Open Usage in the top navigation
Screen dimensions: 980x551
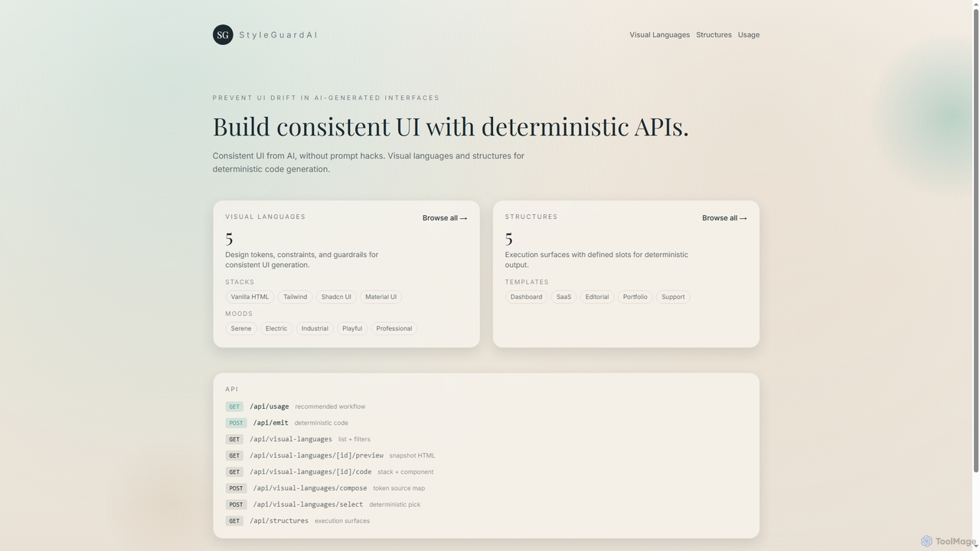(749, 35)
